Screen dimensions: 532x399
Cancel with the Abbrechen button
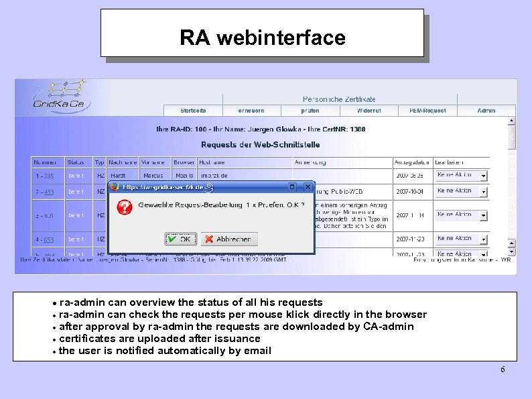pos(229,239)
